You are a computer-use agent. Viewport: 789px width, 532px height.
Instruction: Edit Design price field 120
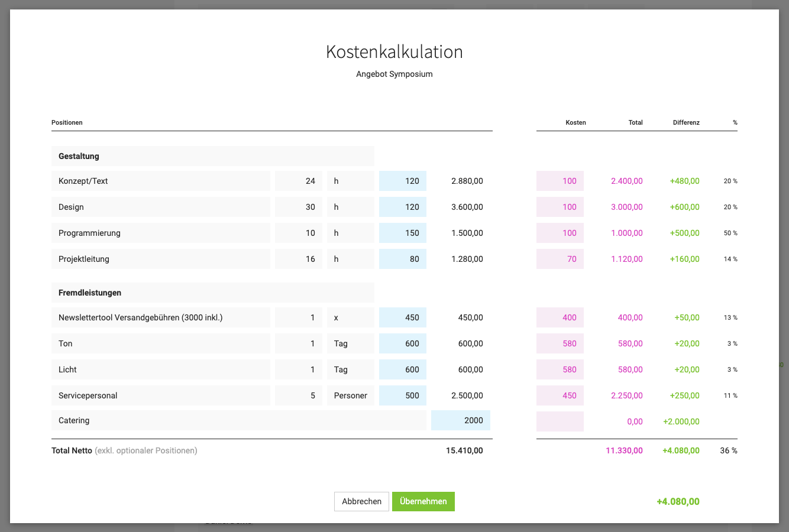coord(403,207)
